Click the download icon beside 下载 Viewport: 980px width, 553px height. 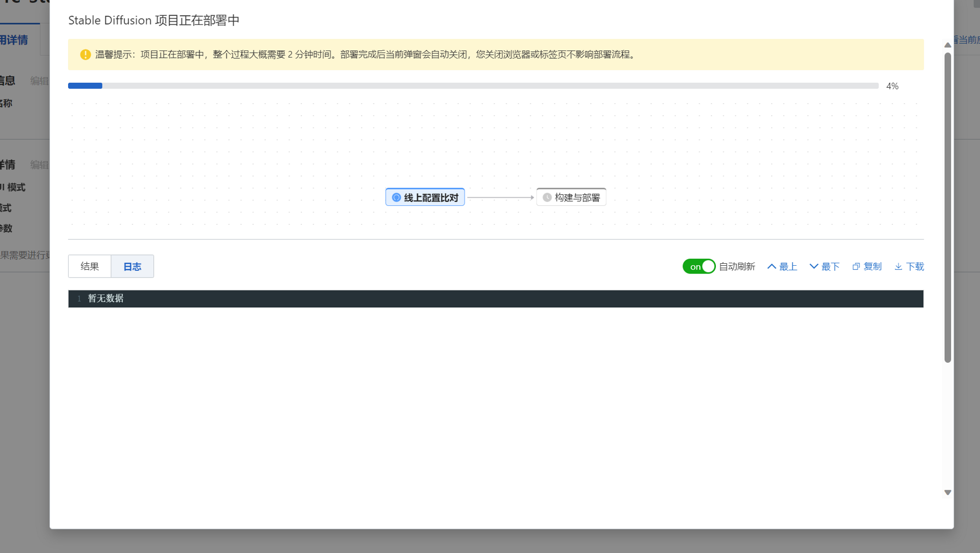pos(898,266)
